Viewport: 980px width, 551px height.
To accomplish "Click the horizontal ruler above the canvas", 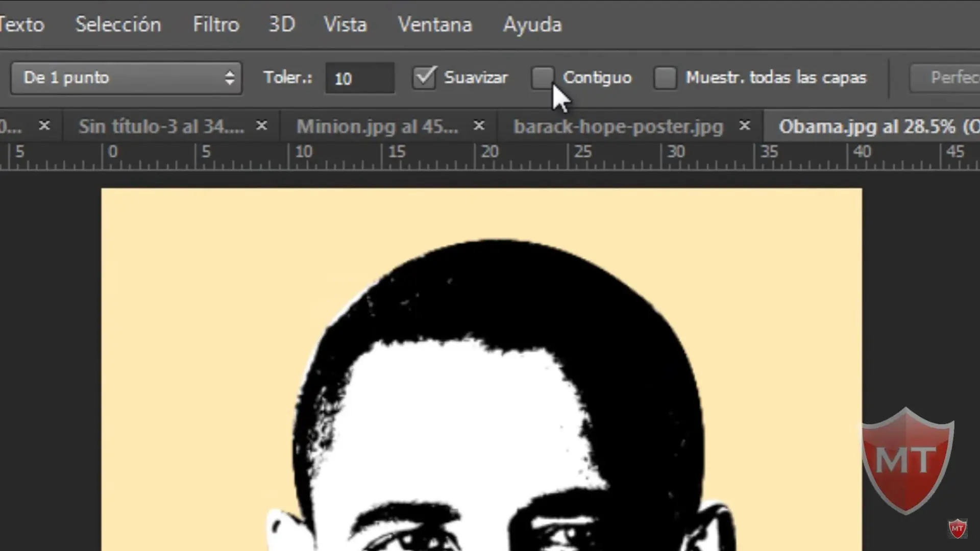I will (x=490, y=156).
